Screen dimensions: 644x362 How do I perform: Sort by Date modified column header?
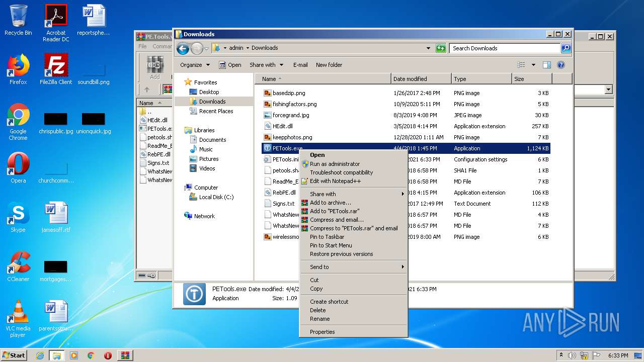[x=421, y=79]
